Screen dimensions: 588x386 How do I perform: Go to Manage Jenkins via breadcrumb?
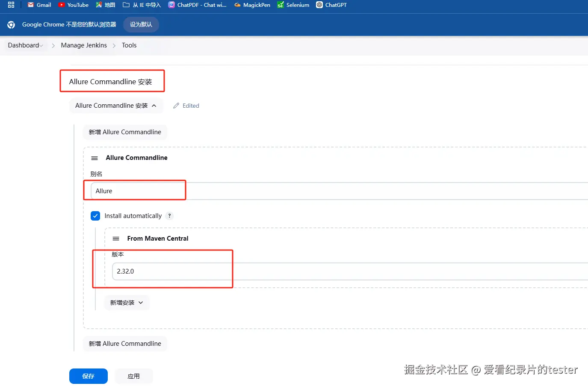point(84,45)
